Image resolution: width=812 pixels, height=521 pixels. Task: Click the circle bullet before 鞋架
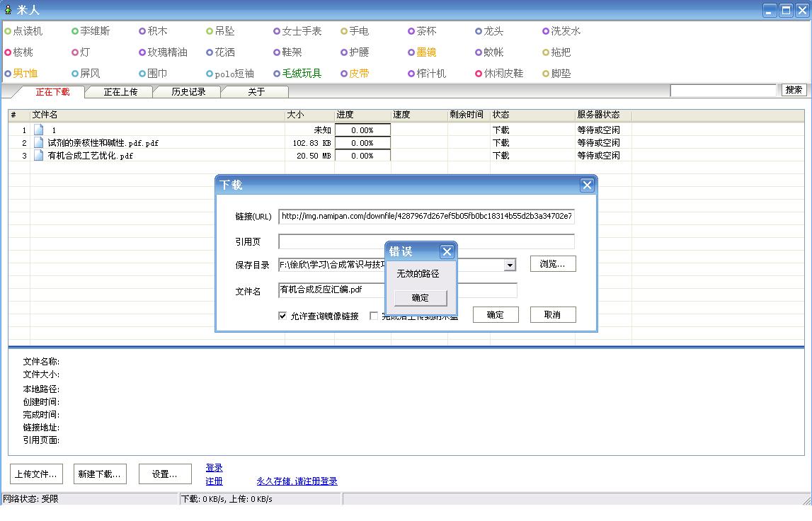click(277, 52)
